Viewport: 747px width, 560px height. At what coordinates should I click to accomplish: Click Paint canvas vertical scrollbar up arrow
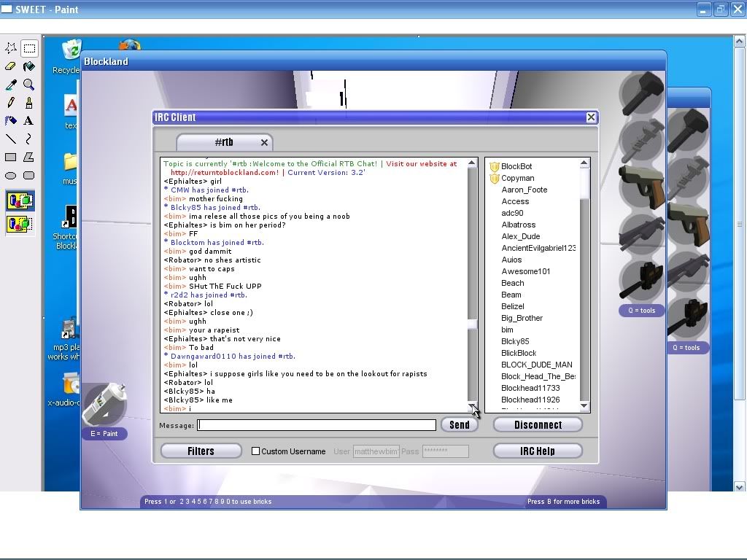tap(740, 41)
